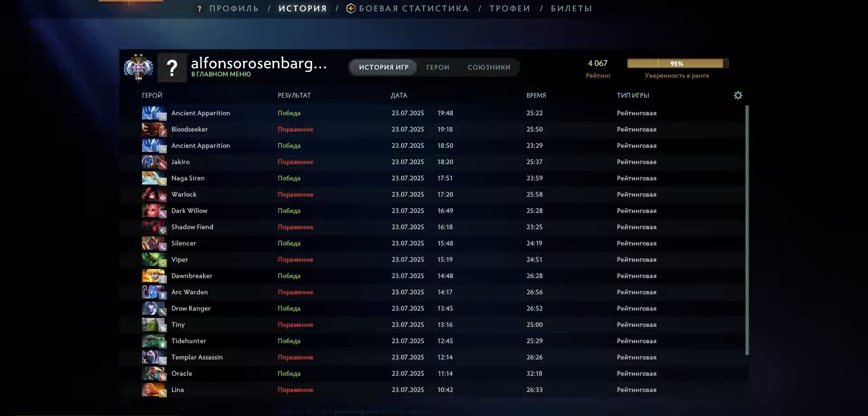Click the Dark Willow hero portrait

pyautogui.click(x=154, y=211)
